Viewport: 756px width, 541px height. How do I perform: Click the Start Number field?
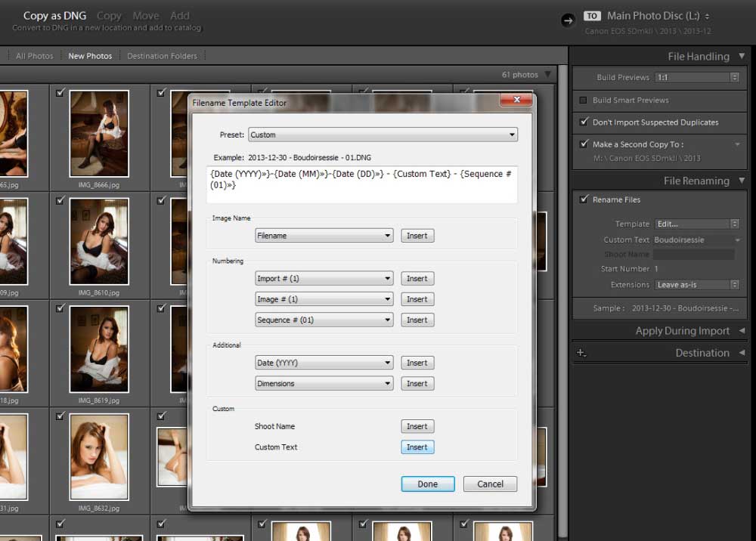pyautogui.click(x=693, y=269)
